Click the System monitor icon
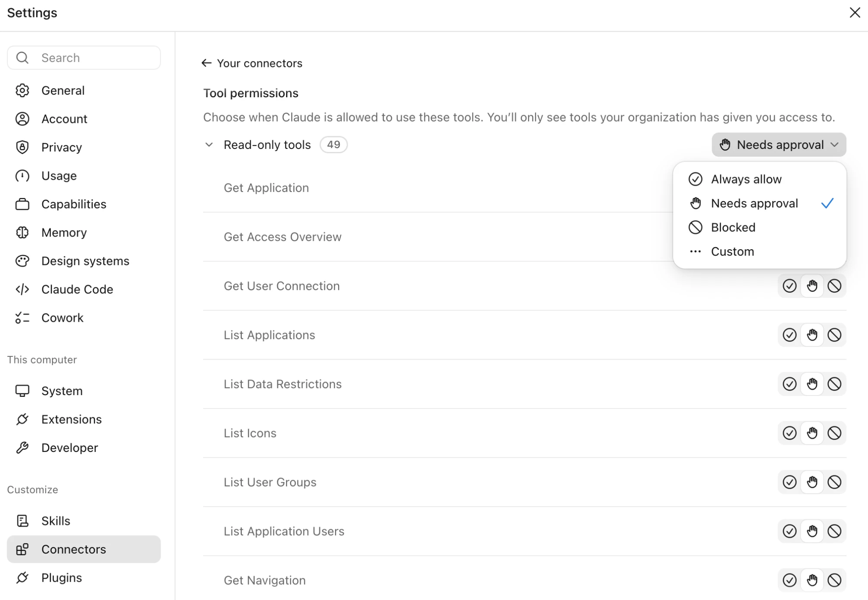 click(x=22, y=391)
